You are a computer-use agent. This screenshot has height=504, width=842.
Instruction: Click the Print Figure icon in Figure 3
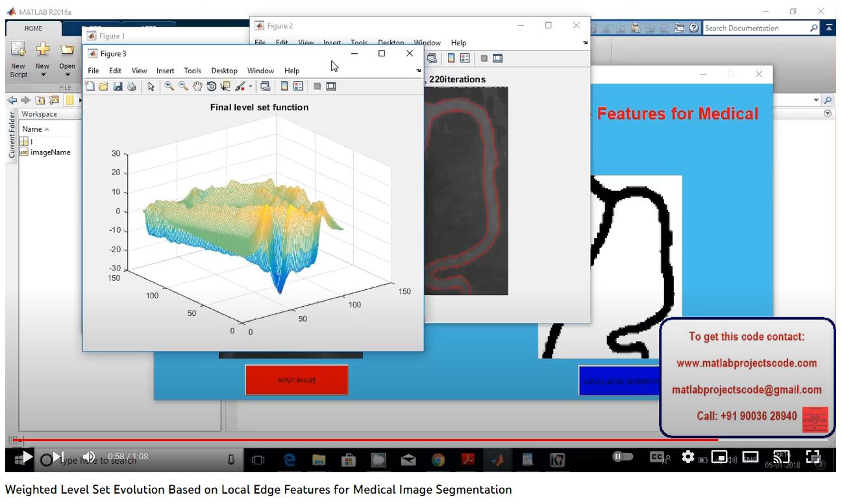coord(132,86)
